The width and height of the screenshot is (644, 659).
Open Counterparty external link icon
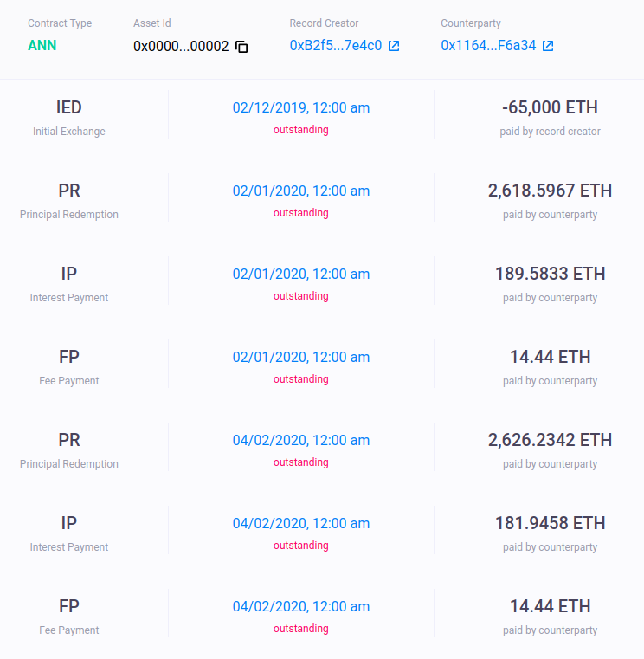tap(548, 45)
